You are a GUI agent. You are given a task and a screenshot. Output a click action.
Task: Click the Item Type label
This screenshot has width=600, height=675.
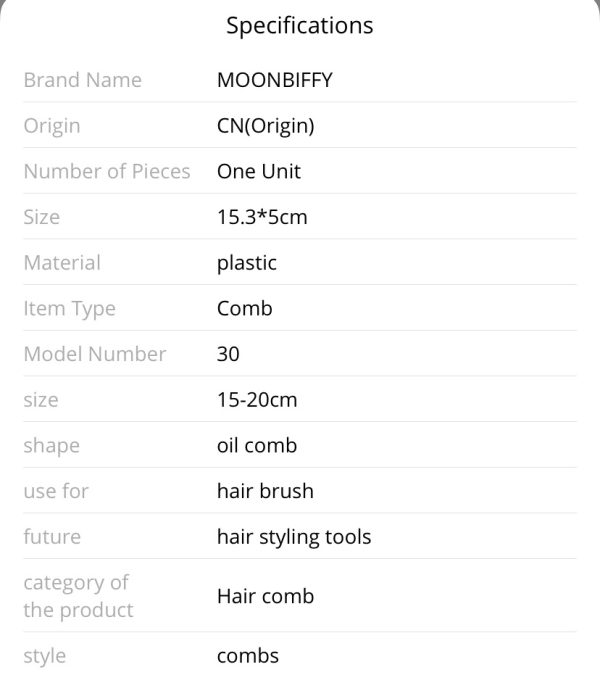[70, 309]
